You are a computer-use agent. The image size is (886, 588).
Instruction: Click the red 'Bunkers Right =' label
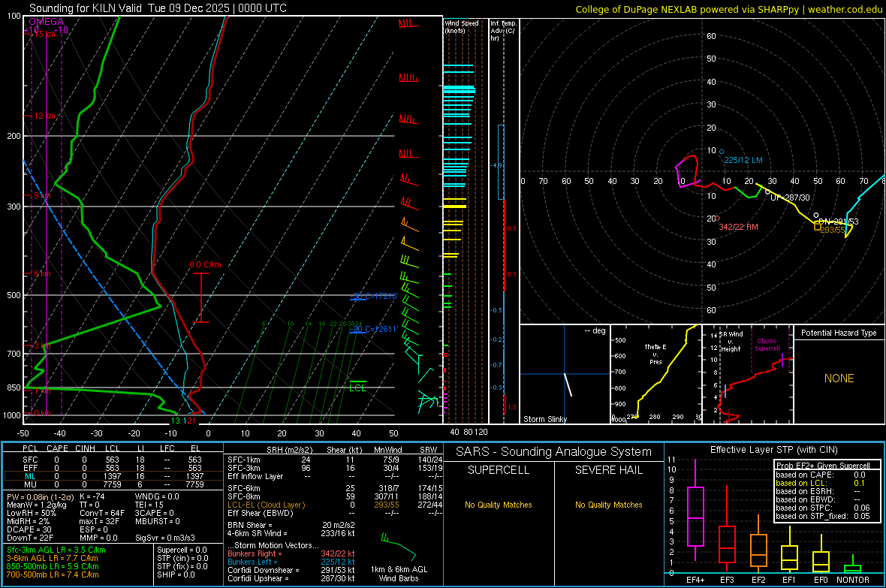tap(254, 553)
